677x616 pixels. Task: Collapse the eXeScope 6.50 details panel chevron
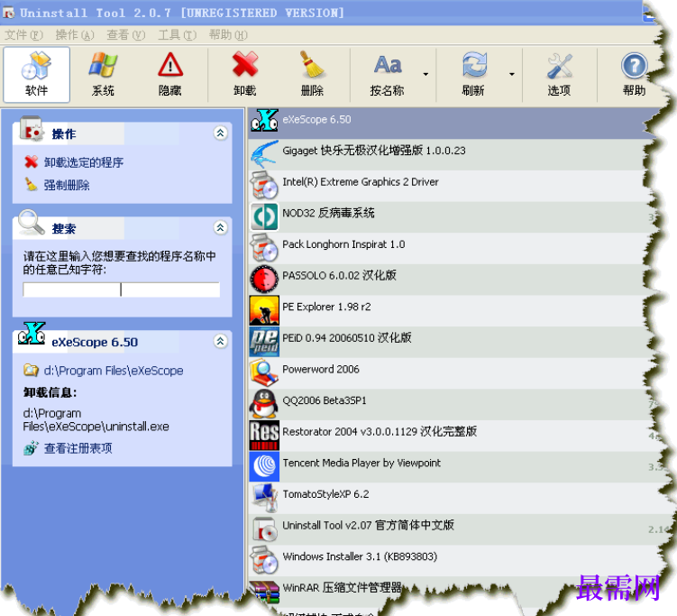220,341
